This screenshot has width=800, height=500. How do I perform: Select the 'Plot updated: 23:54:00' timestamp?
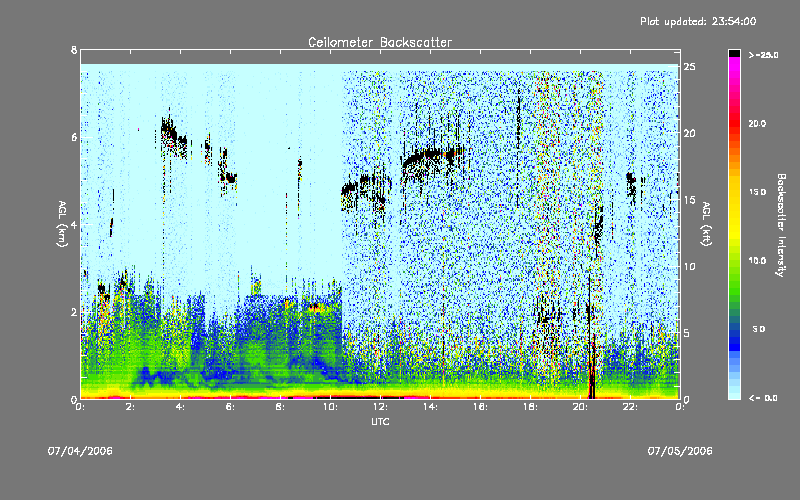coord(698,21)
